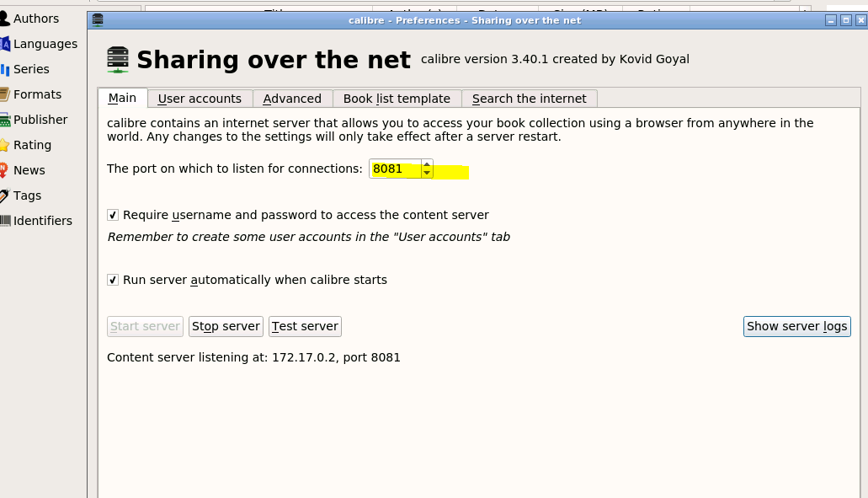Select the Identifiers category label
The width and height of the screenshot is (868, 498).
click(43, 221)
